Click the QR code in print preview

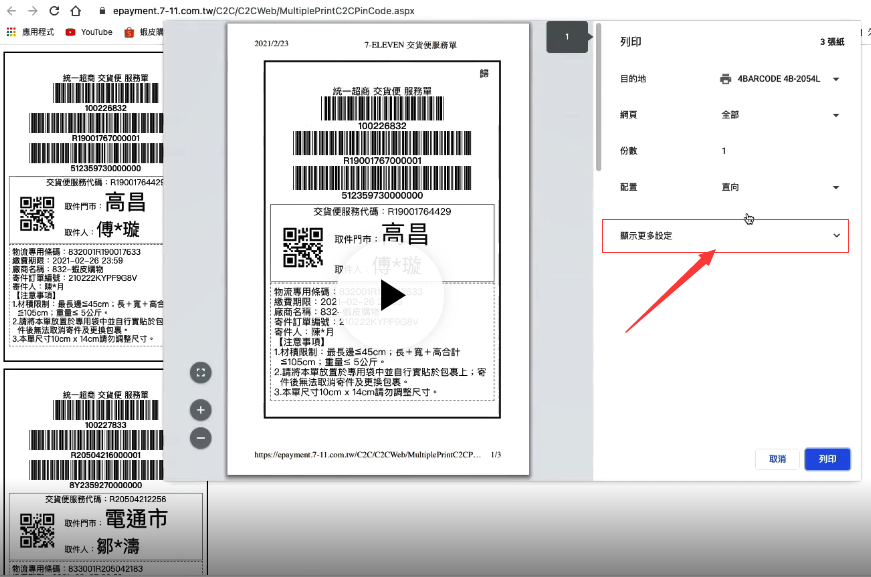(303, 247)
